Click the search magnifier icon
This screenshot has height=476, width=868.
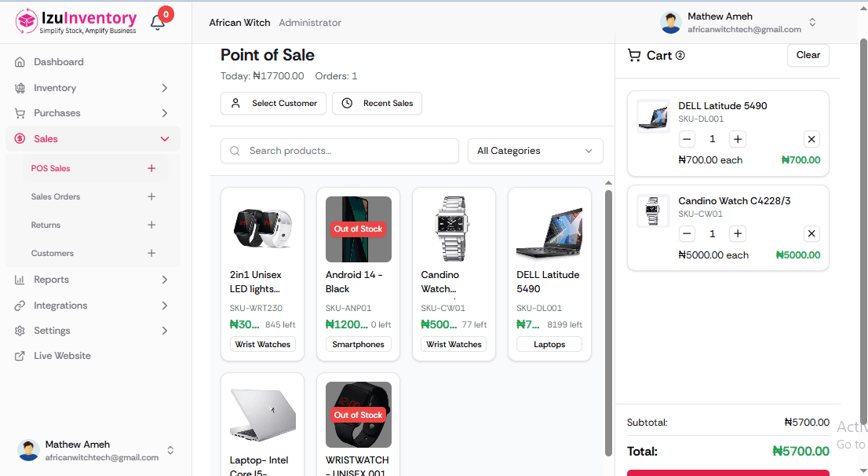click(235, 151)
